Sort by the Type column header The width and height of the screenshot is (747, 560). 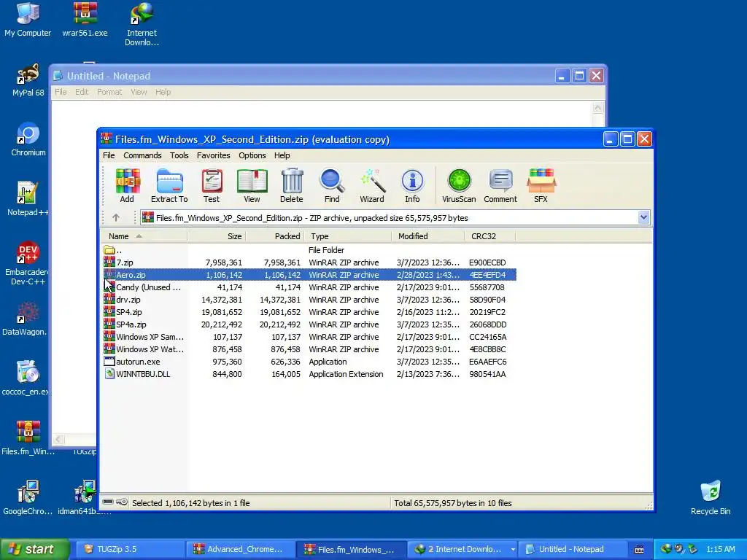coord(348,236)
